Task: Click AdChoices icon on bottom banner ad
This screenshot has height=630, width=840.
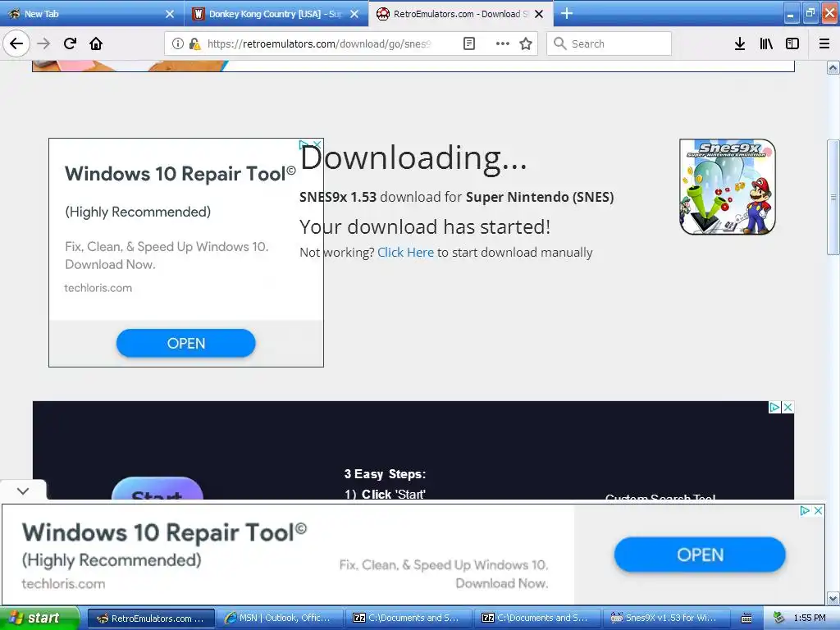Action: tap(805, 510)
